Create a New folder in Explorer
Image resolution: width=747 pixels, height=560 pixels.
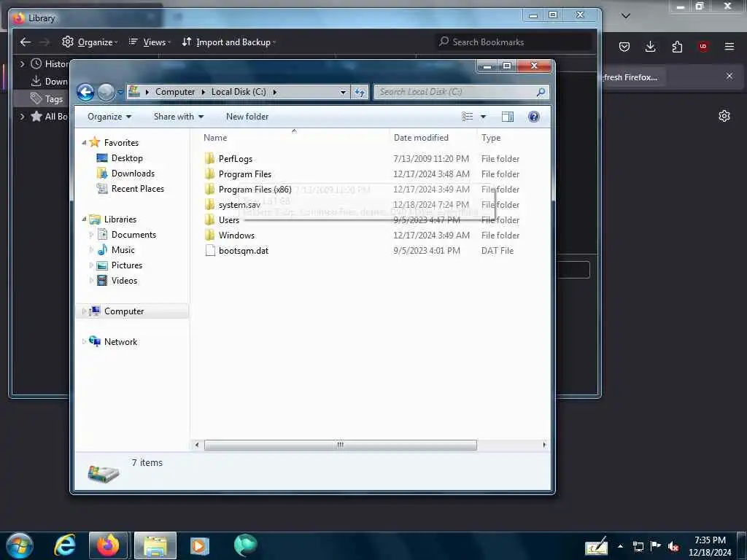pos(247,117)
